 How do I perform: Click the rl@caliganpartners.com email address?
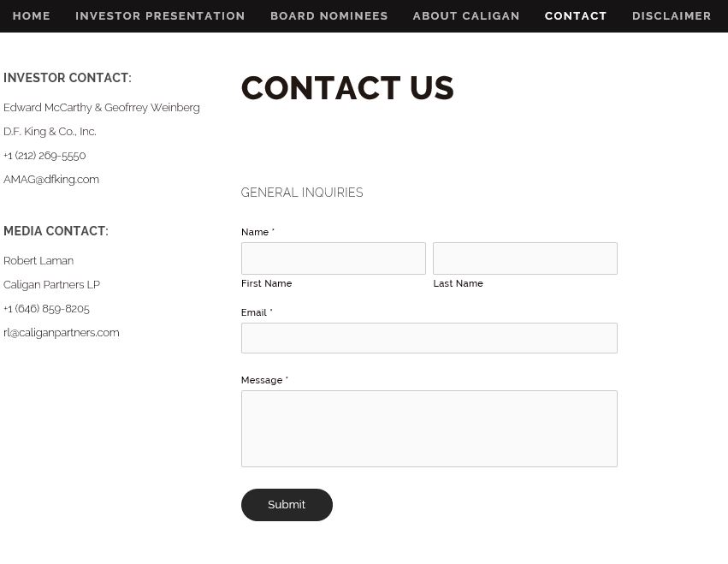pos(62,333)
